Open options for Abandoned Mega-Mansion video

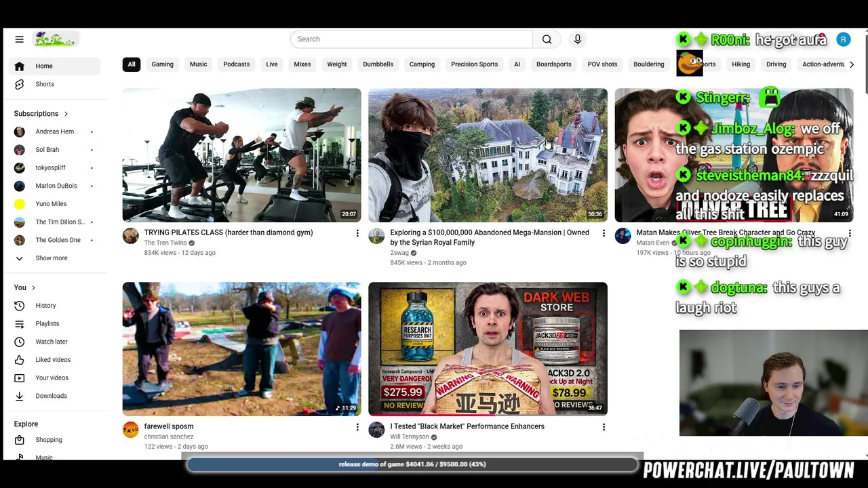click(x=604, y=233)
